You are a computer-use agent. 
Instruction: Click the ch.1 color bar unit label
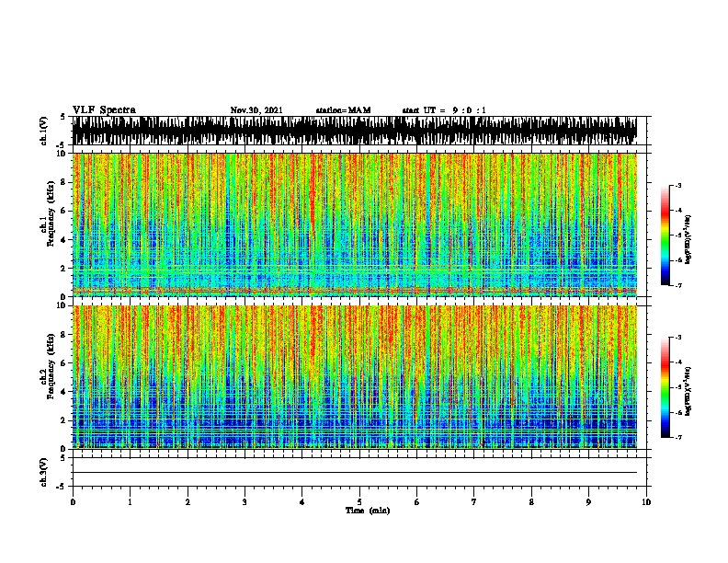click(688, 239)
